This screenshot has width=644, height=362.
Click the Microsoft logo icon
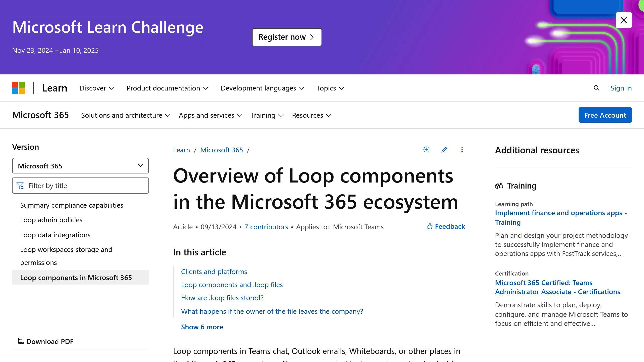[x=18, y=88]
